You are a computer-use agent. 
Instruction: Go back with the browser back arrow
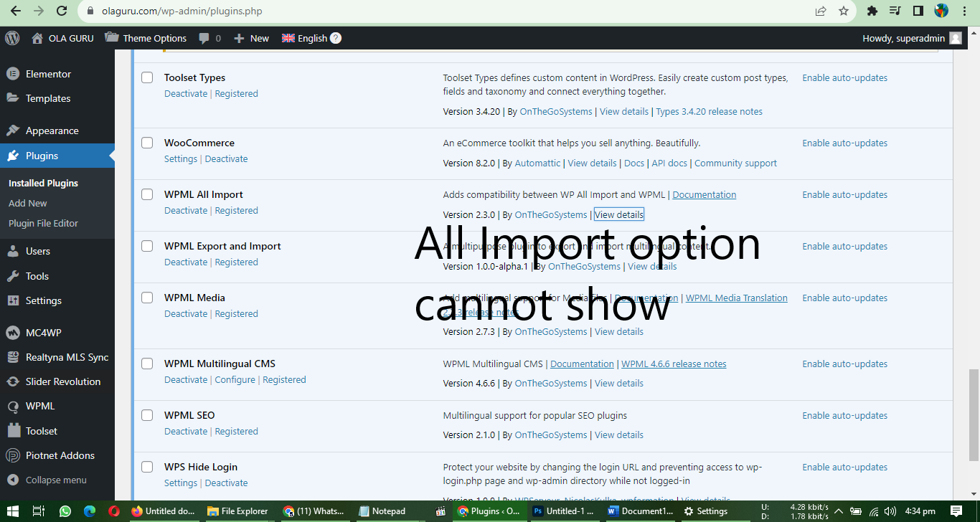(16, 11)
